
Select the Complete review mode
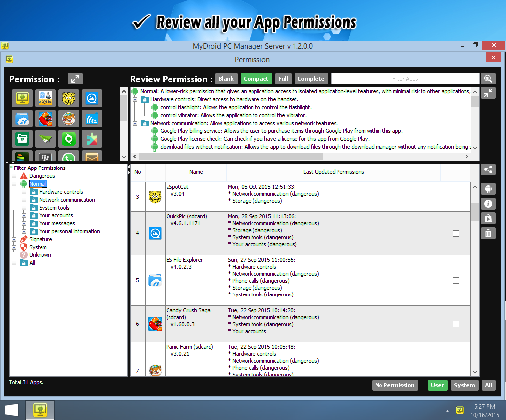tap(311, 79)
